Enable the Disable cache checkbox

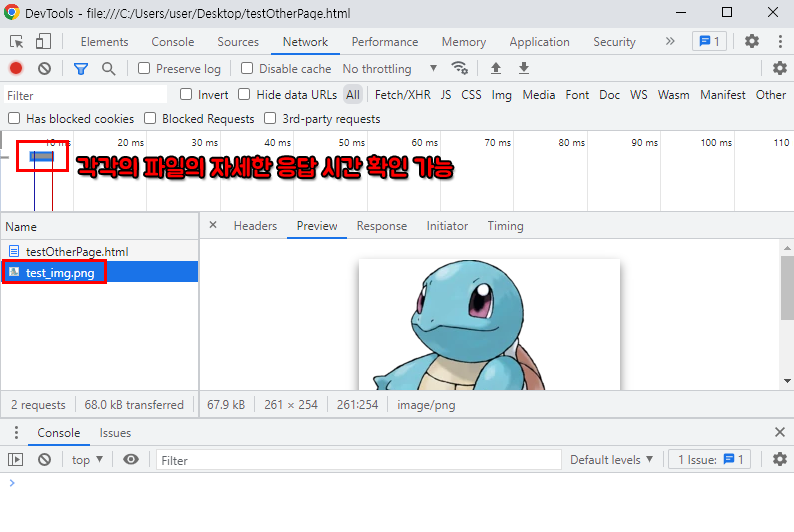tap(247, 68)
